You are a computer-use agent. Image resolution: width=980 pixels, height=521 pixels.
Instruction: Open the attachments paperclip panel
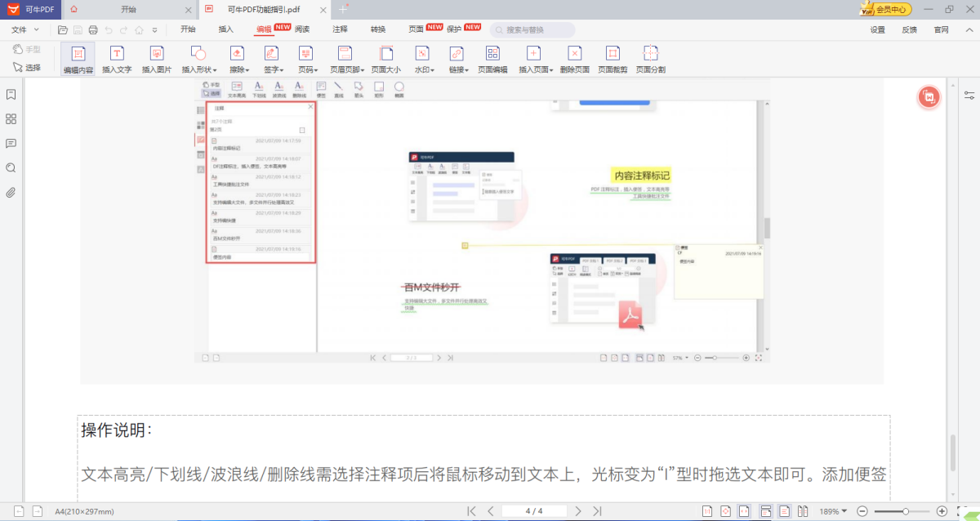pyautogui.click(x=11, y=193)
